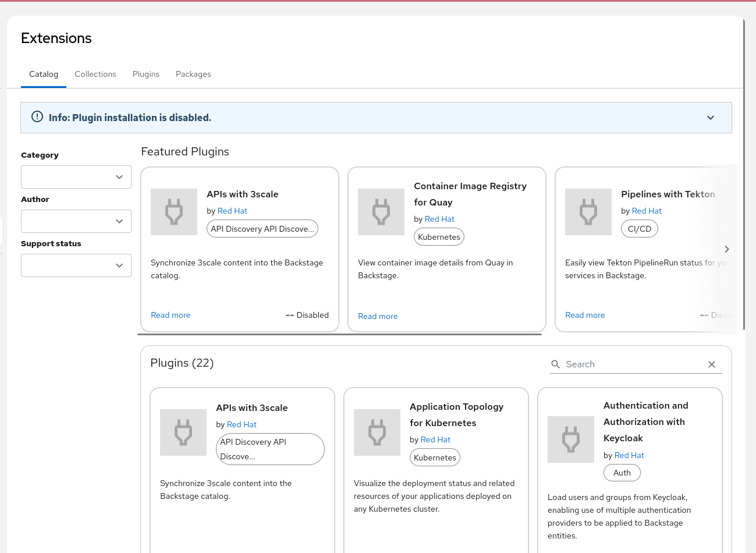Image resolution: width=756 pixels, height=553 pixels.
Task: Click Red Hat author link on Pipelines with Tekton
Action: click(647, 211)
